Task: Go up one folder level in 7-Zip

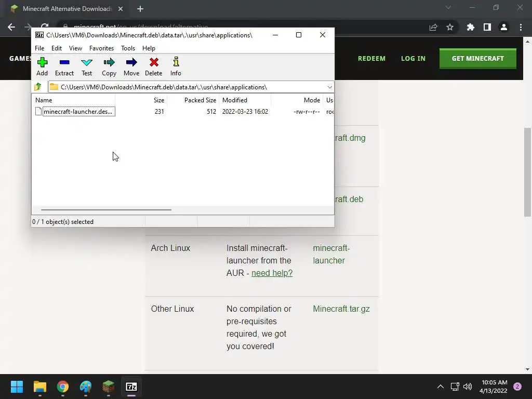Action: click(38, 87)
